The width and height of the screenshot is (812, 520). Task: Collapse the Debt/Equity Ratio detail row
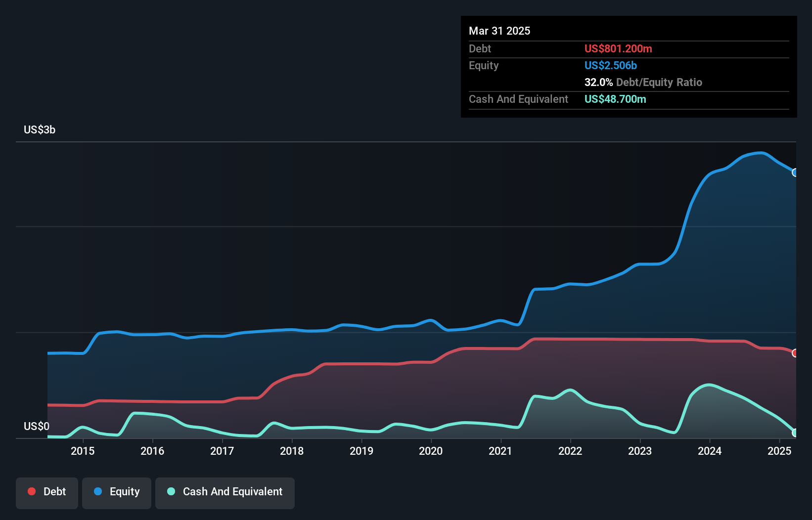(643, 83)
